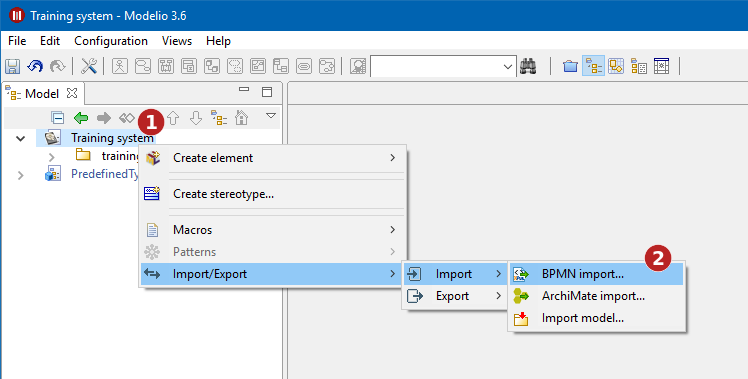Screen dimensions: 748x379
Task: Click the Export submenu arrow
Action: coord(499,296)
